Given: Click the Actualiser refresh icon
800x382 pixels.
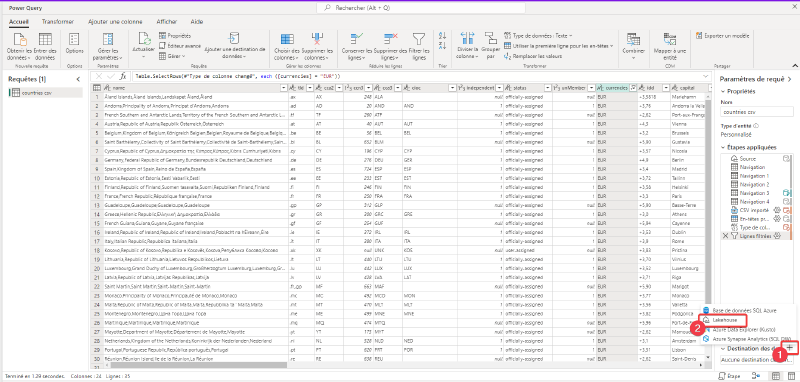Looking at the screenshot, I should tap(145, 39).
